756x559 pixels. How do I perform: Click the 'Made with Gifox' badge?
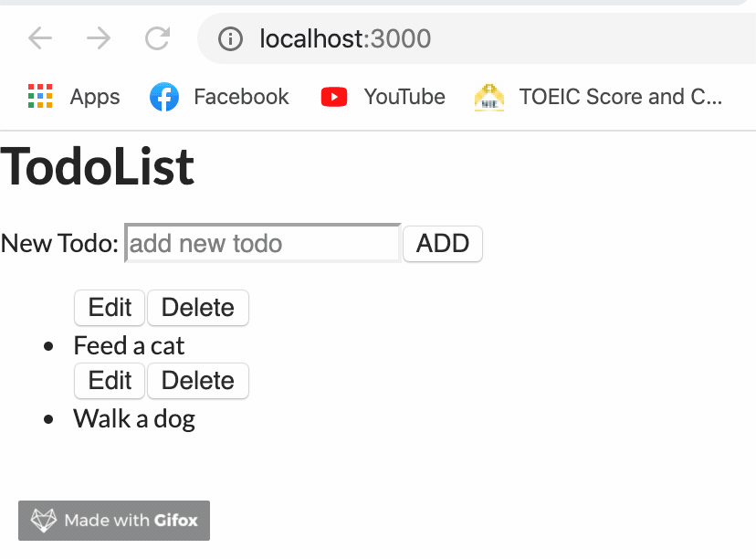click(x=113, y=520)
